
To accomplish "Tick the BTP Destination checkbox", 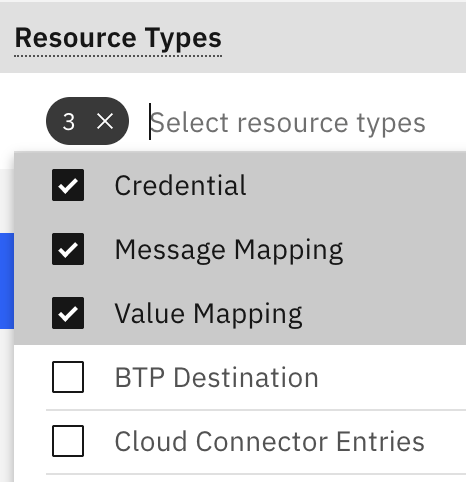I will tap(68, 377).
